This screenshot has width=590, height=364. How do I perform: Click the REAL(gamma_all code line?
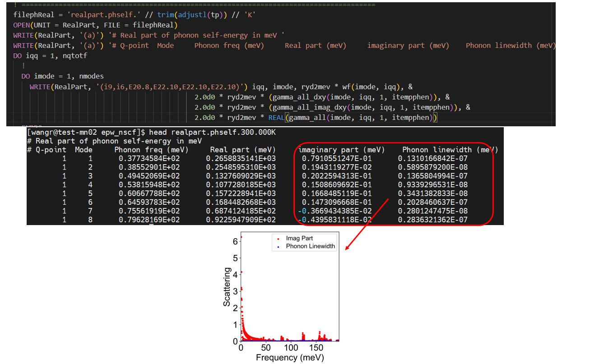pyautogui.click(x=316, y=118)
